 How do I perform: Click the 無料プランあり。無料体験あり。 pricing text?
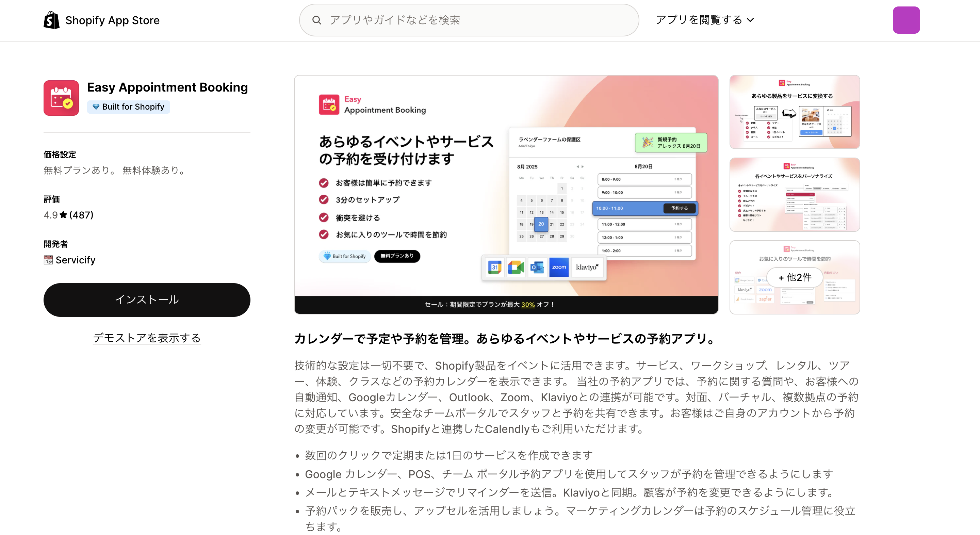click(115, 170)
